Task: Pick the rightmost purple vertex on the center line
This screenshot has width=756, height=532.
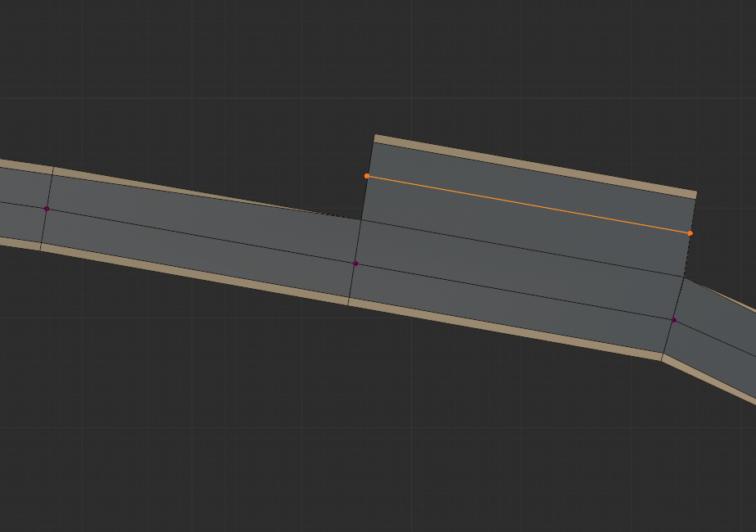Action: (674, 320)
